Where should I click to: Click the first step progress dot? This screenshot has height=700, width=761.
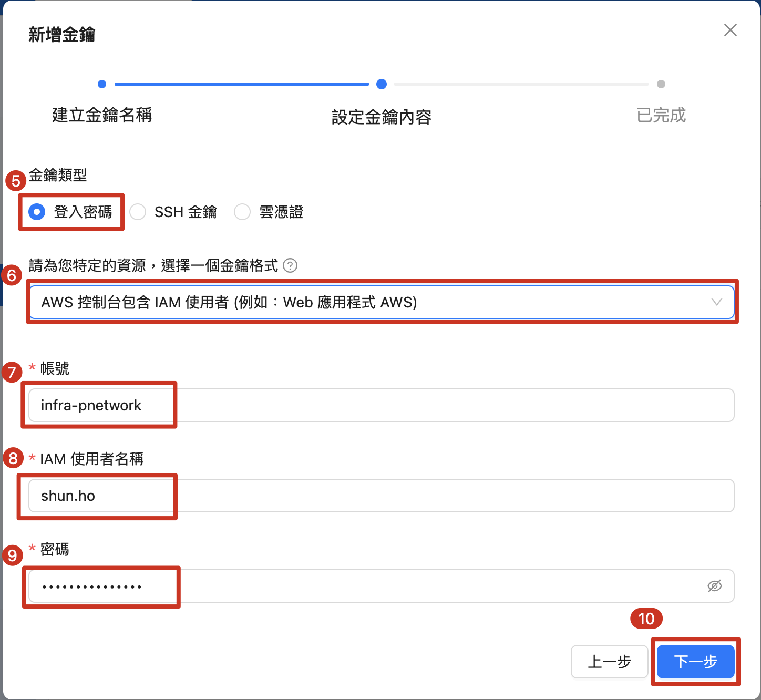(102, 84)
